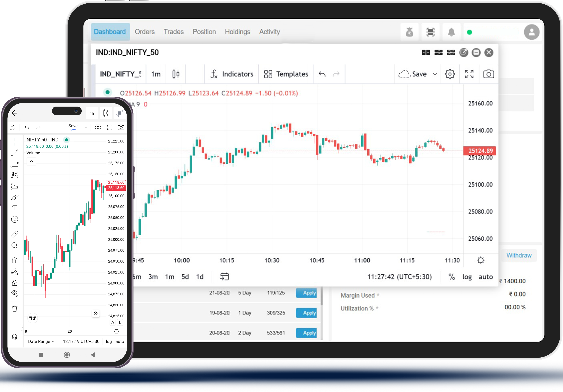The height and width of the screenshot is (392, 563).
Task: Switch to the Activity tab
Action: coord(270,32)
